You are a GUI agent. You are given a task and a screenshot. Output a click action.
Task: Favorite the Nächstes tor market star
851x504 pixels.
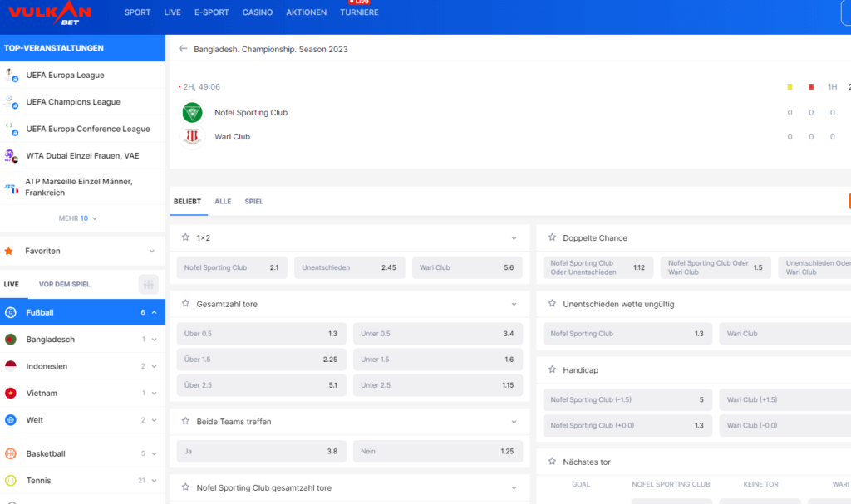[x=552, y=462]
